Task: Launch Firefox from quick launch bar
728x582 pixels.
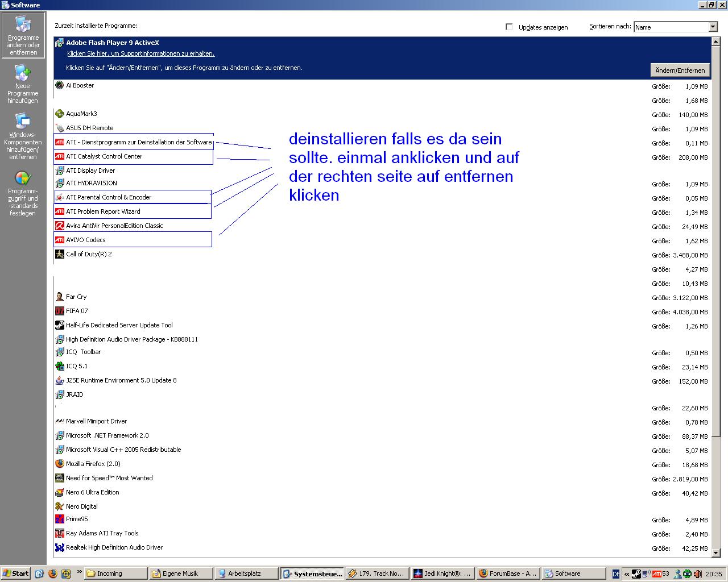Action: (53, 573)
